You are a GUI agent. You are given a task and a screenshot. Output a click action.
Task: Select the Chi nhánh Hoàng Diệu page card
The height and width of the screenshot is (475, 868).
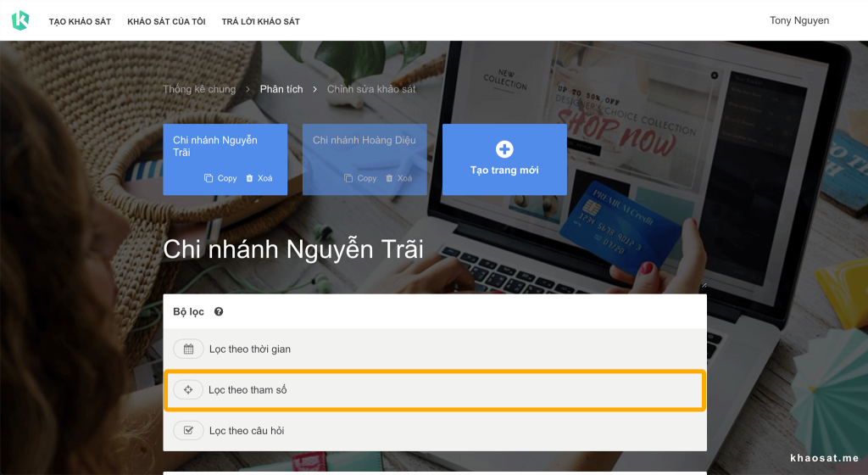pos(364,159)
